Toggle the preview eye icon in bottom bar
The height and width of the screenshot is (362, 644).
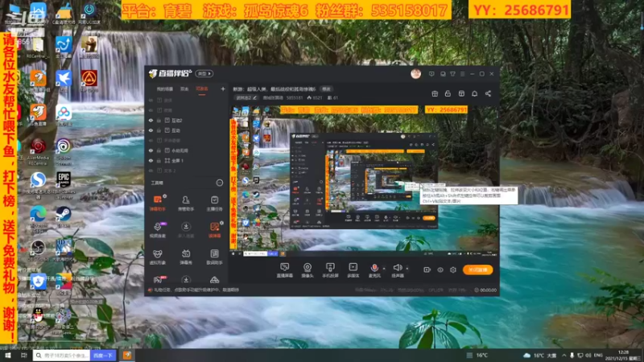click(x=440, y=269)
